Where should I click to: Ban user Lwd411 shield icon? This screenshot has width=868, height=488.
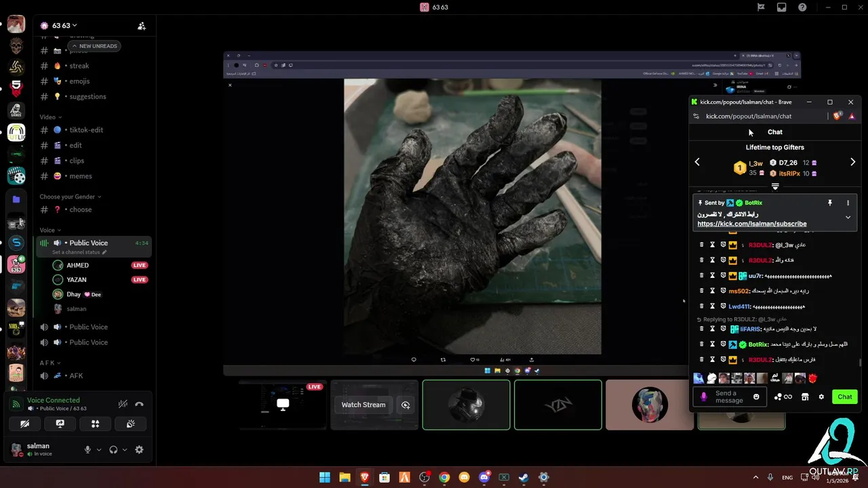coord(723,306)
